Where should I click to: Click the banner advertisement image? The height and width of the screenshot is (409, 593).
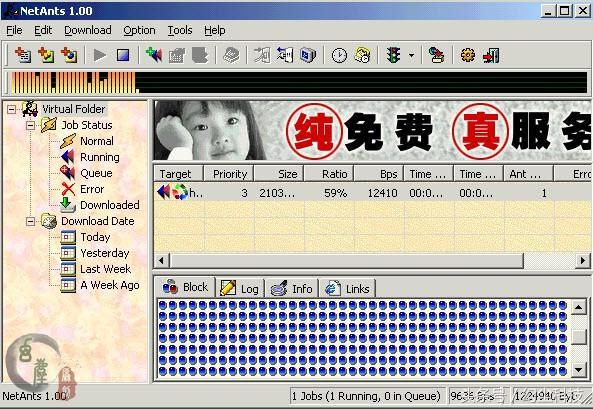coord(373,131)
